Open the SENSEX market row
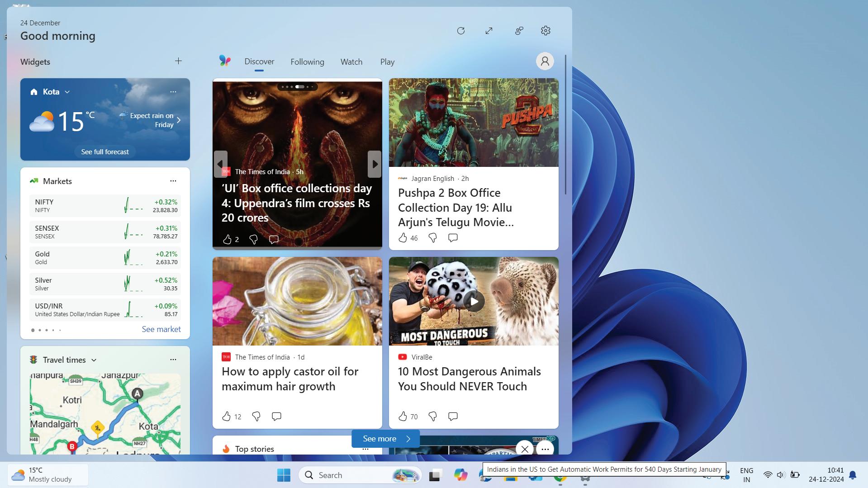Screen dimensions: 868x488 tap(105, 232)
